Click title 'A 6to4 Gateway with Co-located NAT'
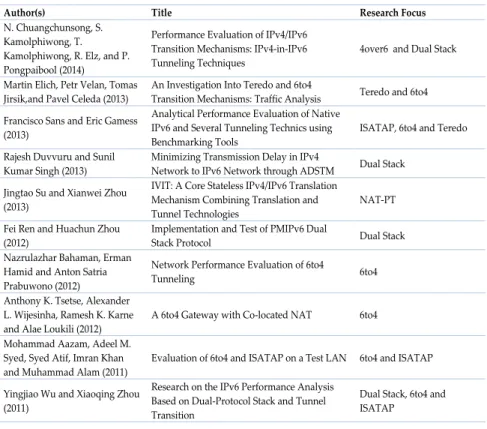Viewport: 487px width, 429px height. [232, 315]
